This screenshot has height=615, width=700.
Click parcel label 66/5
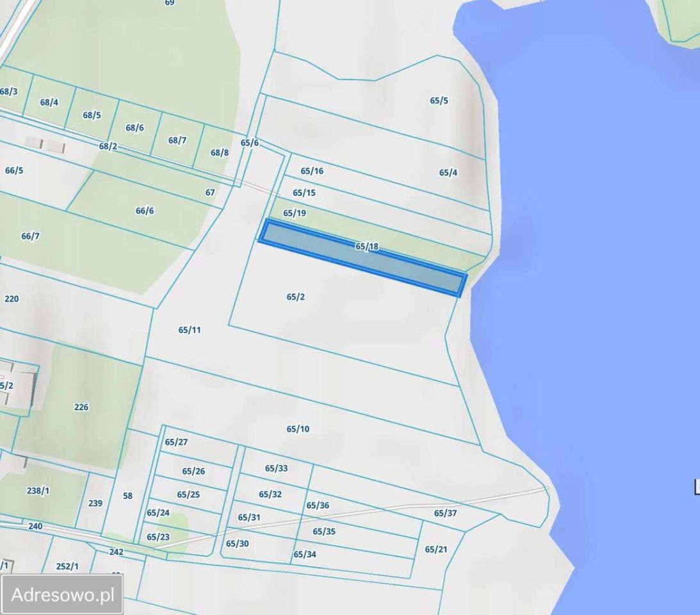(x=14, y=170)
